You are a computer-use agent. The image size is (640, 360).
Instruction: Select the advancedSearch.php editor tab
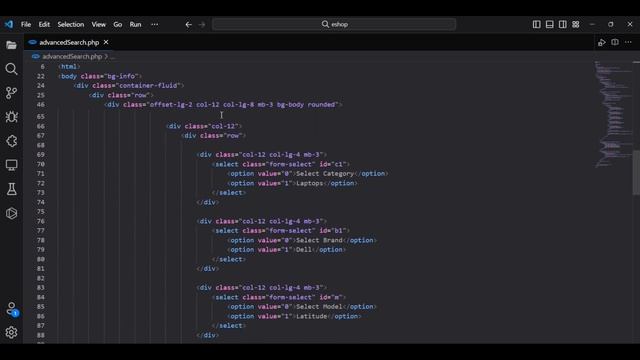tap(69, 42)
